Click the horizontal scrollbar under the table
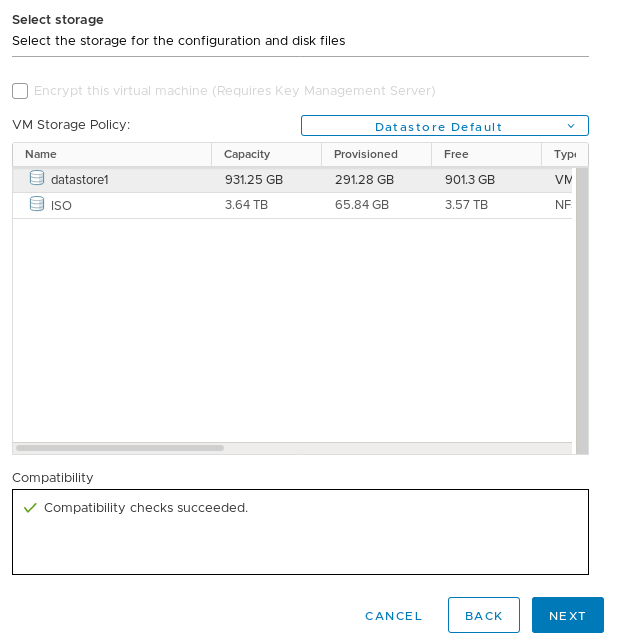 click(x=120, y=448)
